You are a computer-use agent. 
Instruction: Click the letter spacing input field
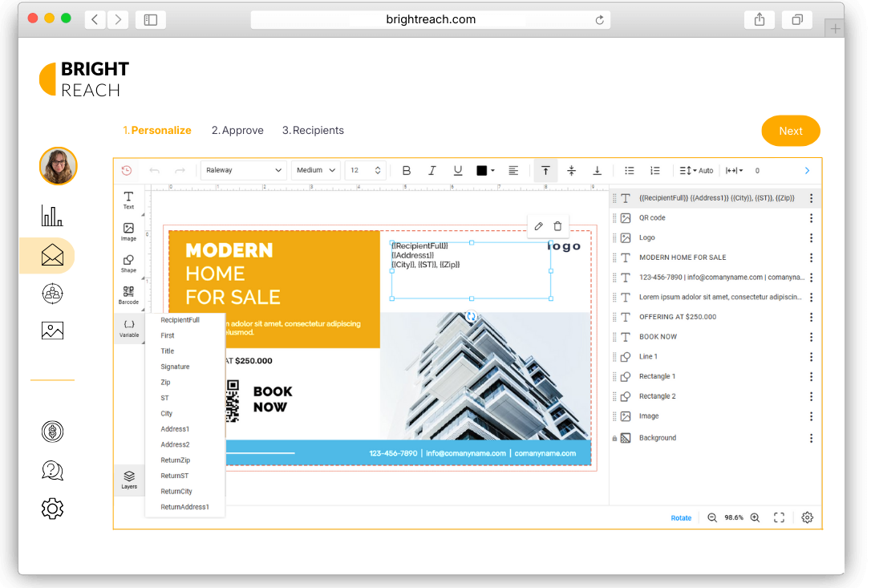tap(757, 170)
